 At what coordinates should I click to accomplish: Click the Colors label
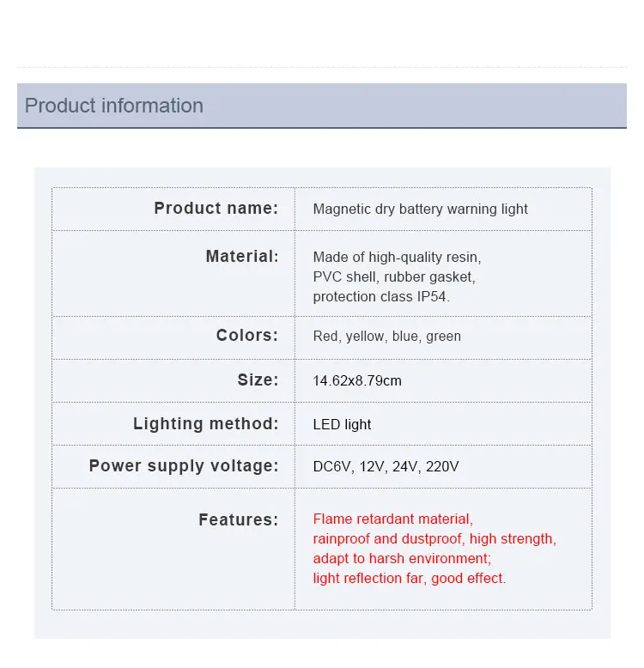tap(247, 336)
